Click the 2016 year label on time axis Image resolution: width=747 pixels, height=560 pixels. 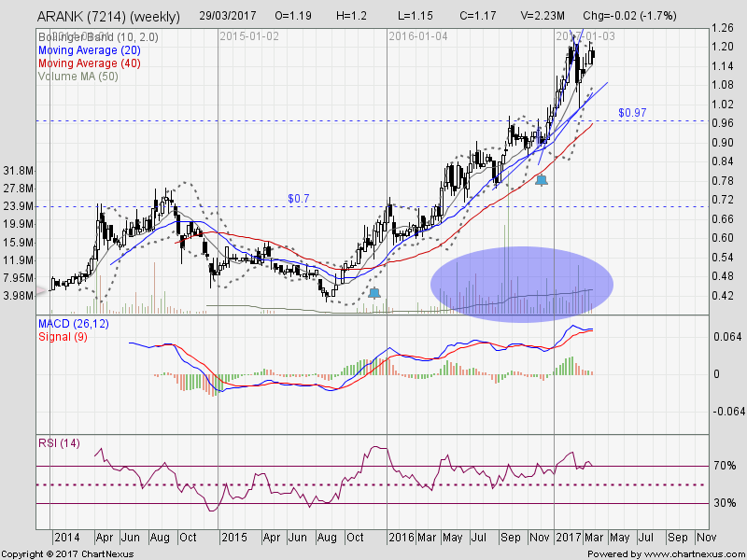(x=402, y=538)
